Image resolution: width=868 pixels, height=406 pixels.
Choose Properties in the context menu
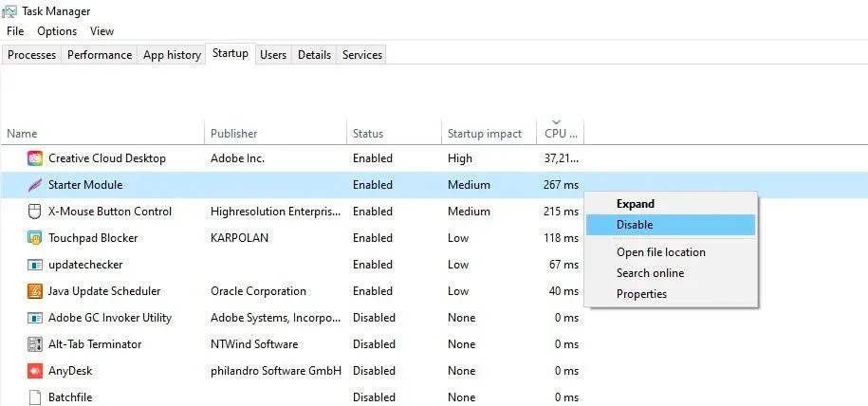coord(672,294)
